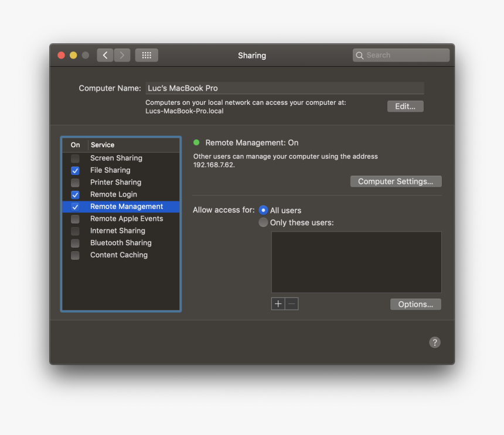Screen dimensions: 504x435
Task: Select the Printer Sharing service row
Action: point(121,182)
